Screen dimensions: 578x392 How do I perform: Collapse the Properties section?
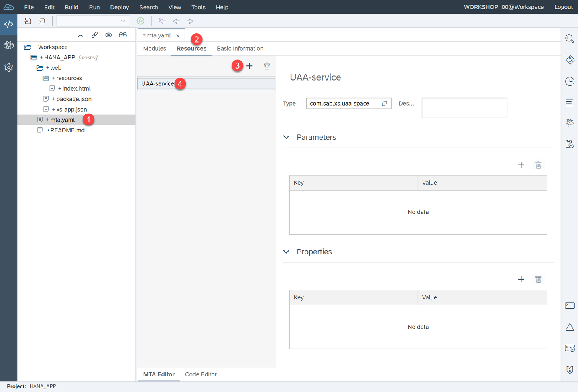point(286,252)
